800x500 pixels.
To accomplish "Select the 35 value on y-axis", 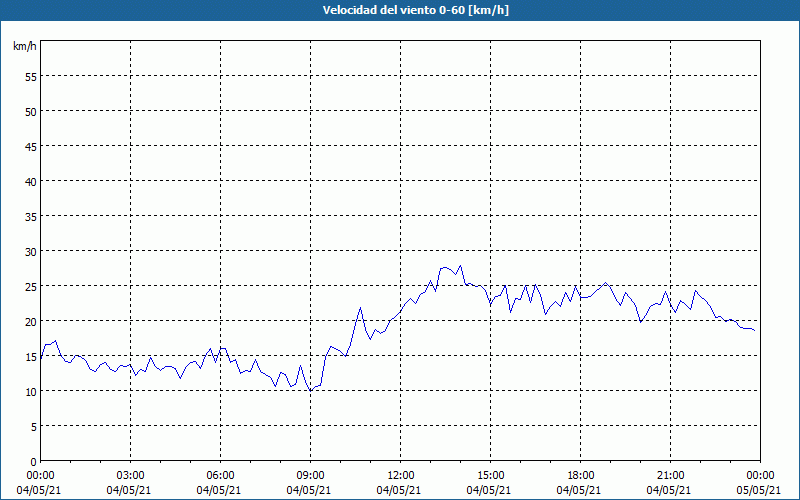I will [31, 217].
